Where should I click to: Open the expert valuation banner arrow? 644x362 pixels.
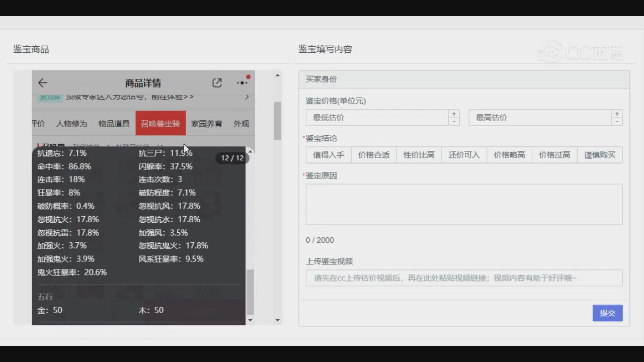tap(247, 97)
